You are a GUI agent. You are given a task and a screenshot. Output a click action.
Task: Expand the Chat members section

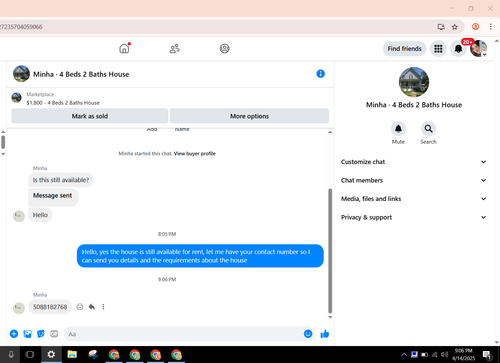tap(413, 180)
